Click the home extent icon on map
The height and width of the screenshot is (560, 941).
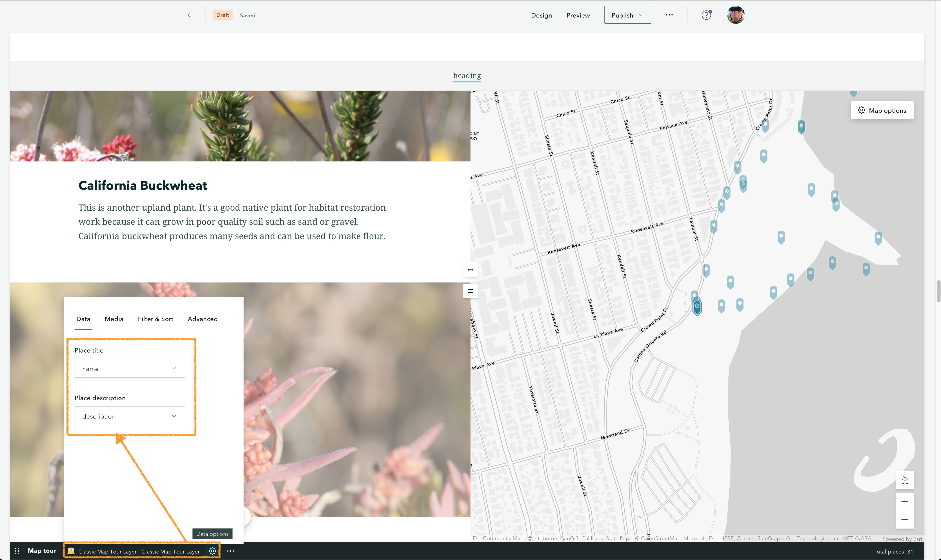(x=905, y=480)
